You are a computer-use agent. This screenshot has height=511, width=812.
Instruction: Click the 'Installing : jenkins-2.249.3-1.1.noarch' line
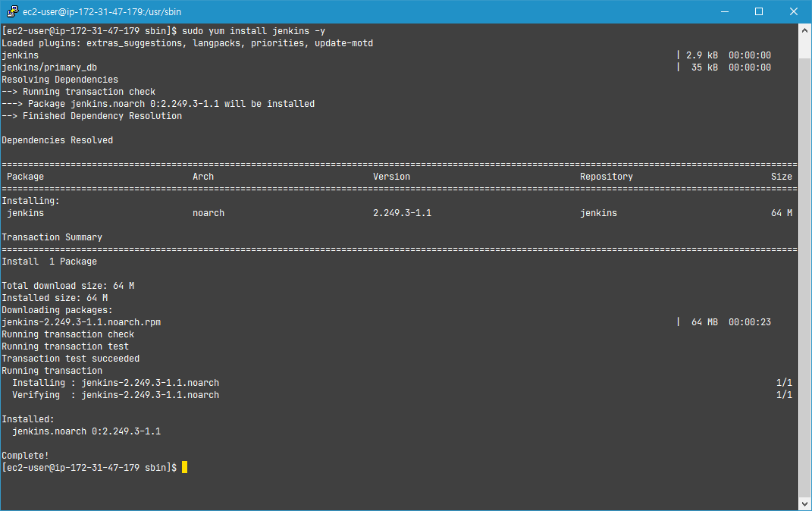click(115, 383)
